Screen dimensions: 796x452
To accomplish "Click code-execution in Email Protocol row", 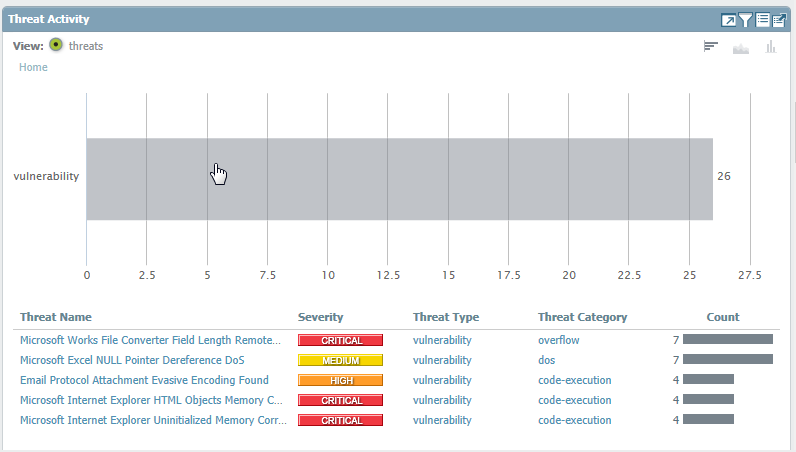I will coord(575,380).
